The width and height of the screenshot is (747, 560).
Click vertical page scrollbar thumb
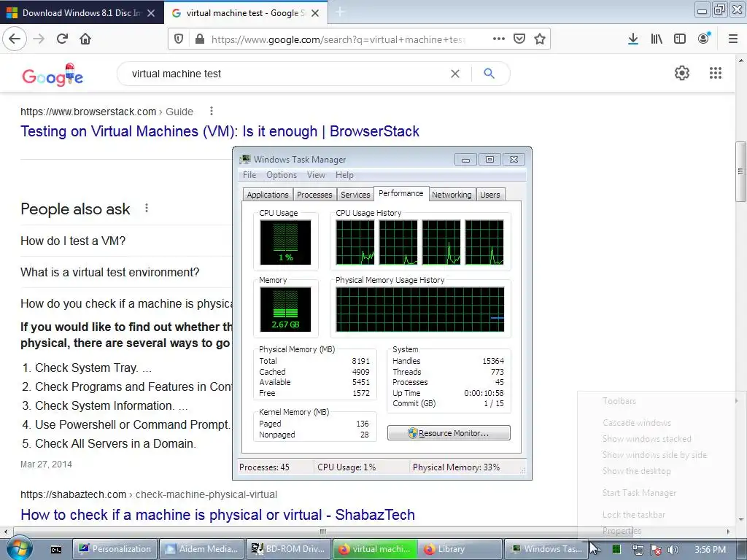[x=741, y=171]
